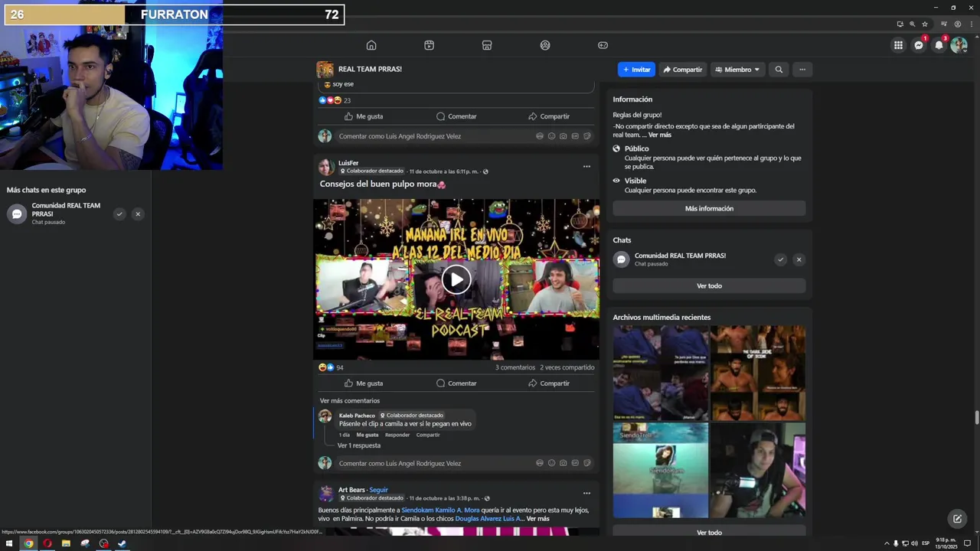
Task: Like LuisFer's post with Me gusta
Action: 364,383
